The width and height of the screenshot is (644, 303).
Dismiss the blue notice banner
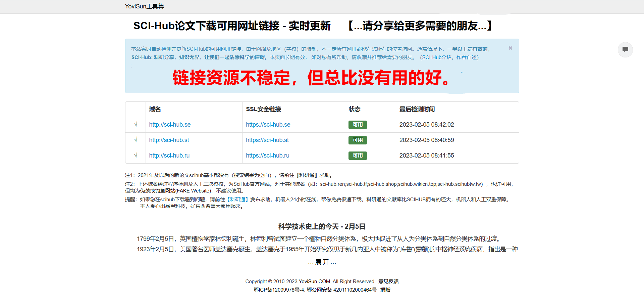tap(510, 48)
